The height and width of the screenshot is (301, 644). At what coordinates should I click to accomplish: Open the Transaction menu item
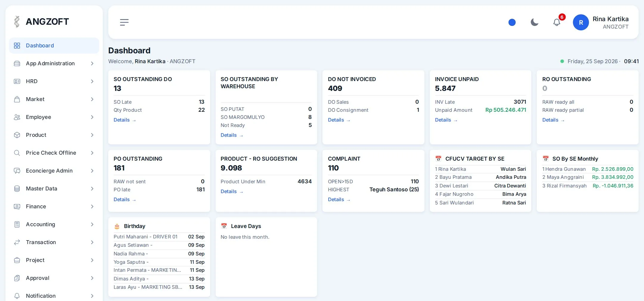tap(54, 242)
